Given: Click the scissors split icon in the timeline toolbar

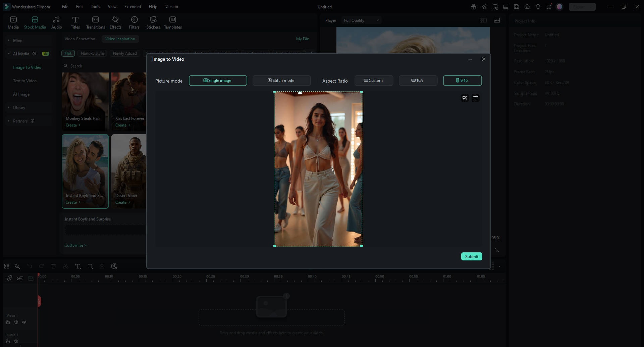Looking at the screenshot, I should (x=66, y=266).
